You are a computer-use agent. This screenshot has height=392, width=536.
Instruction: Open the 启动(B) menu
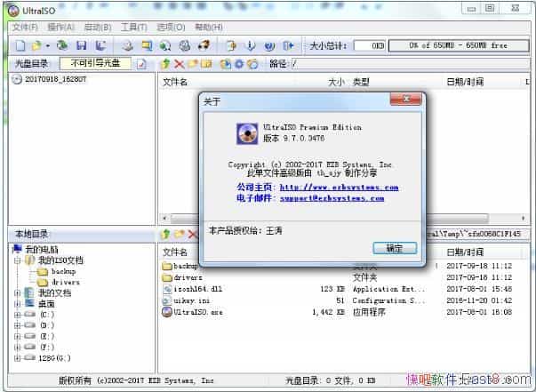pyautogui.click(x=98, y=27)
